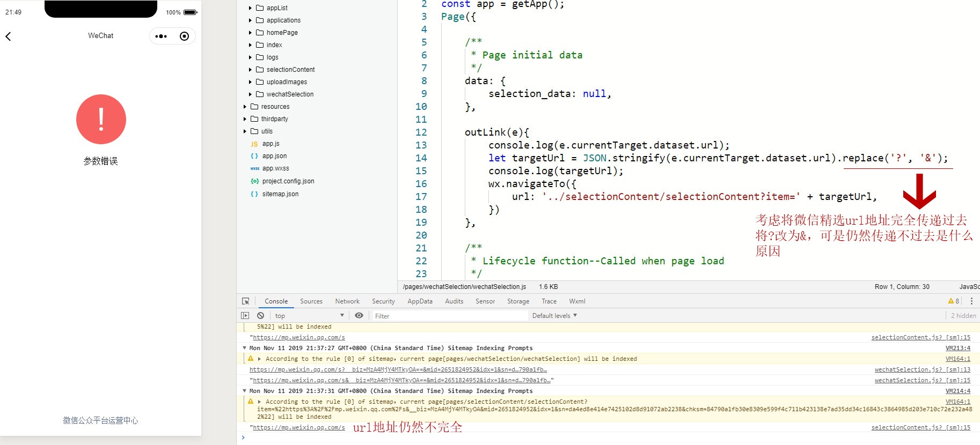Click the warning count badge 8

[954, 301]
